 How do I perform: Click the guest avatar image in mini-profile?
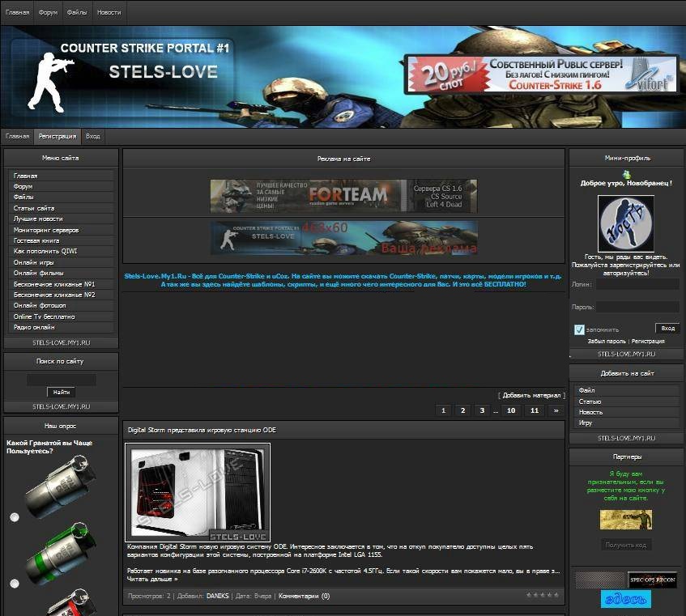[625, 223]
